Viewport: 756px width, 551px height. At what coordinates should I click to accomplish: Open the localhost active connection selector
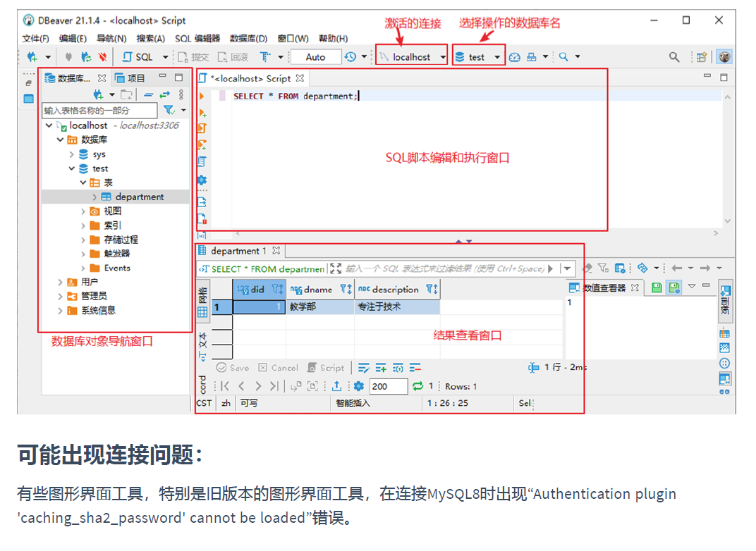point(412,57)
